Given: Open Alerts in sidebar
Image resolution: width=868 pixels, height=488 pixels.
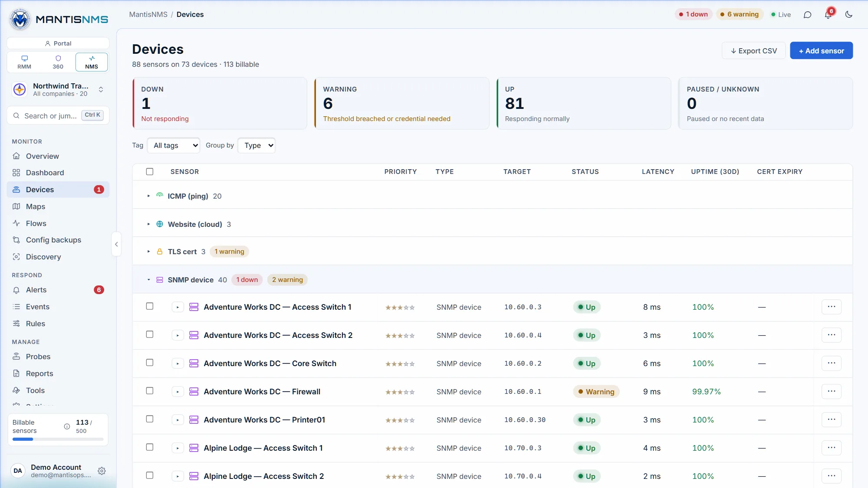Looking at the screenshot, I should pyautogui.click(x=58, y=290).
